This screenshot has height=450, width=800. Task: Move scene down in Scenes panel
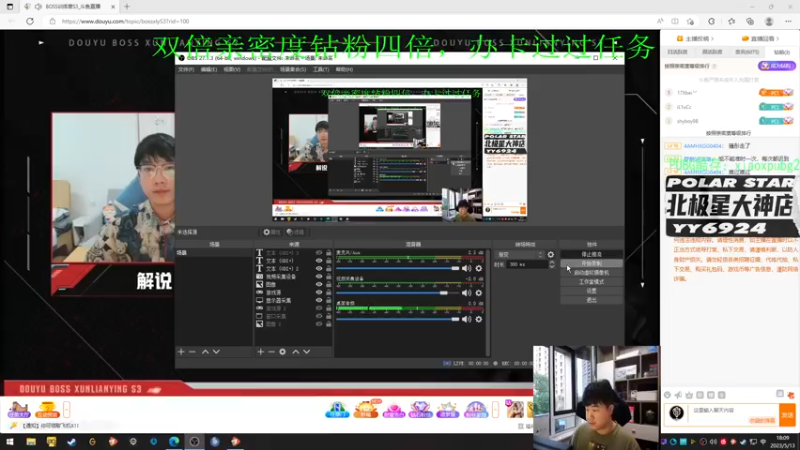[216, 352]
